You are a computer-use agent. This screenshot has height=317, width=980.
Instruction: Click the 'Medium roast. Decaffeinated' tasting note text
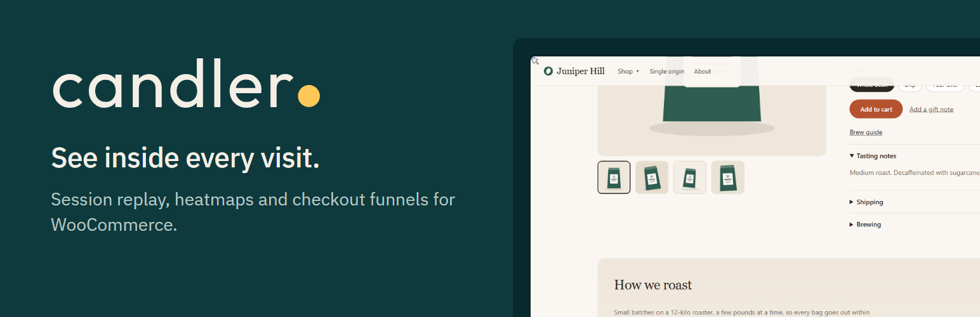pos(915,172)
